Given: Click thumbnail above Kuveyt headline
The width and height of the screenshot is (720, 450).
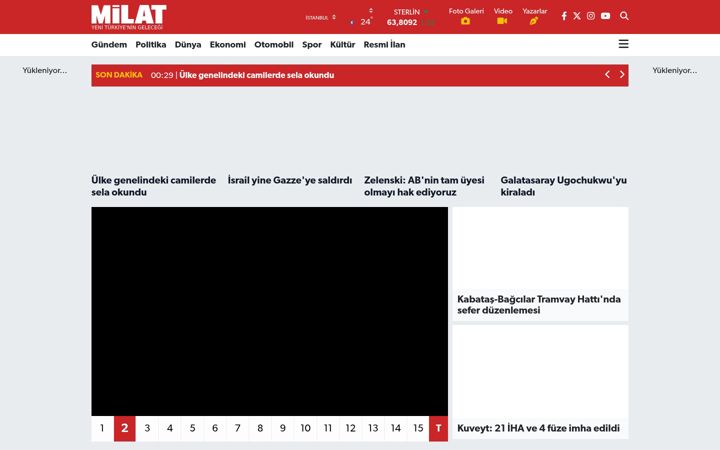Looking at the screenshot, I should coord(540,371).
